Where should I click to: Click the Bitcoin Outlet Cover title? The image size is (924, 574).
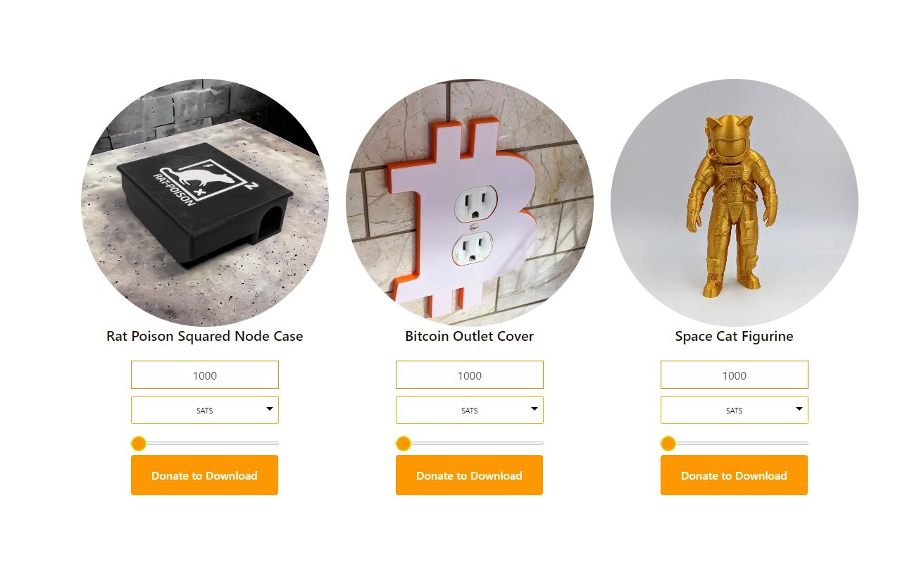(470, 336)
